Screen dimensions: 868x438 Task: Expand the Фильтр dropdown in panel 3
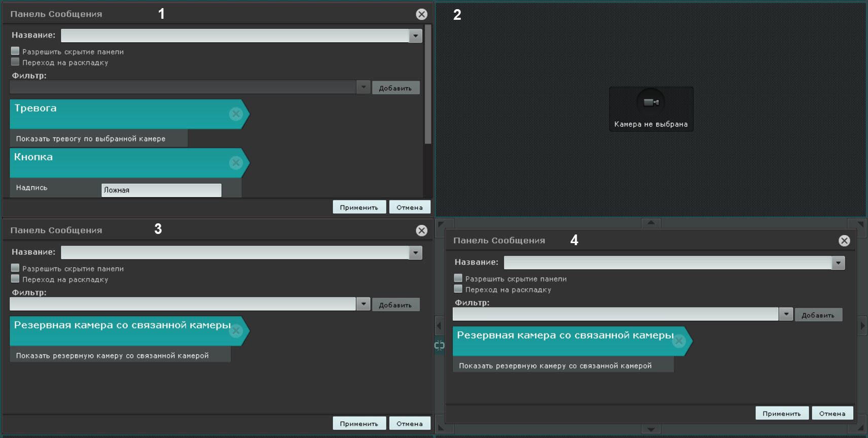coord(363,304)
